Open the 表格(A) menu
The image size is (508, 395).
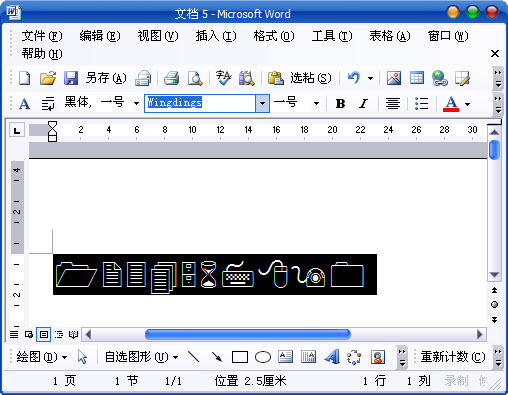(x=390, y=36)
